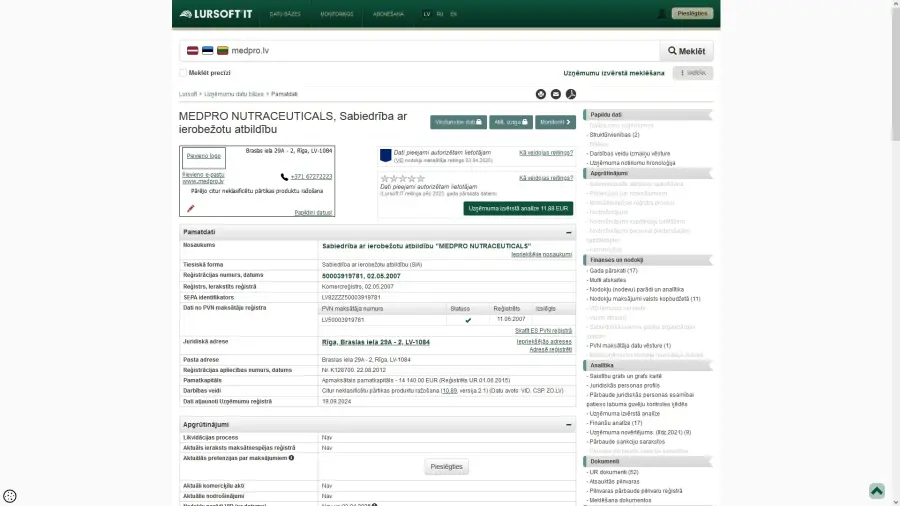Open Finanšu analīze (17) in sidebar
This screenshot has height=506, width=900.
pyautogui.click(x=615, y=423)
